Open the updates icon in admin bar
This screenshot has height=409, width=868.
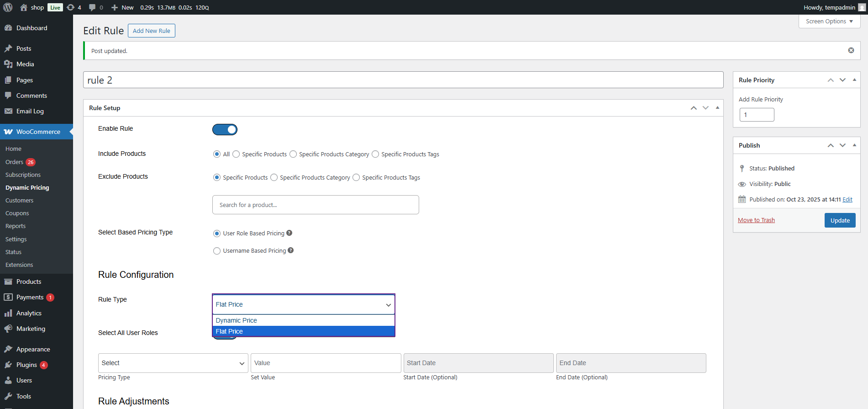[71, 7]
